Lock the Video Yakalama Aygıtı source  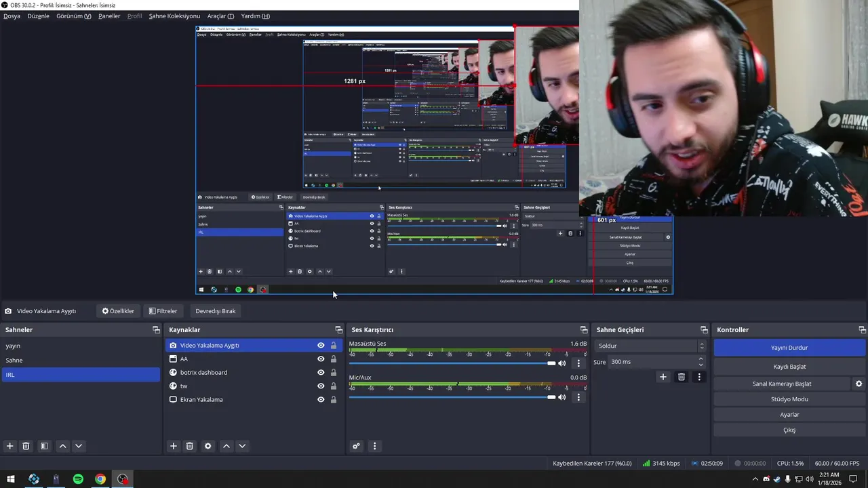(x=334, y=346)
